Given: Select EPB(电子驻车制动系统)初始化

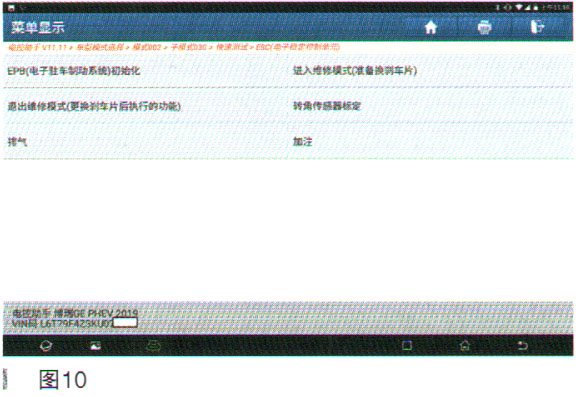Looking at the screenshot, I should click(74, 71).
